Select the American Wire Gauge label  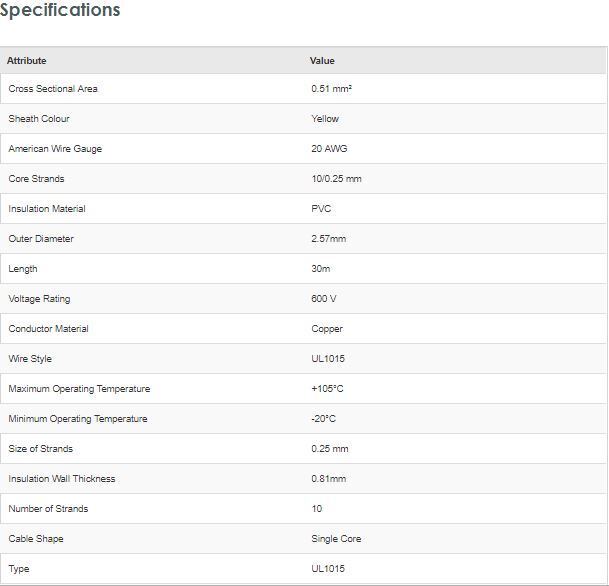click(x=55, y=149)
